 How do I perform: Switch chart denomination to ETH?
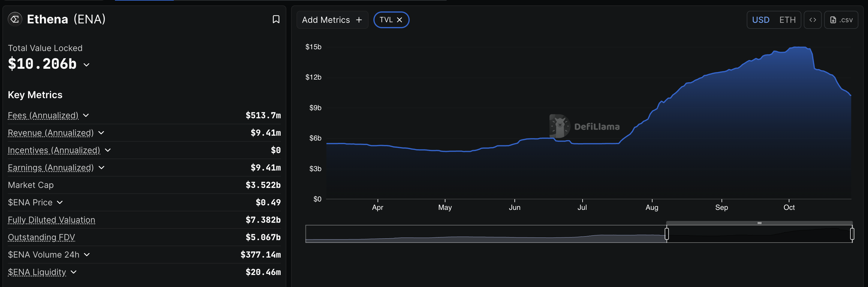click(787, 20)
